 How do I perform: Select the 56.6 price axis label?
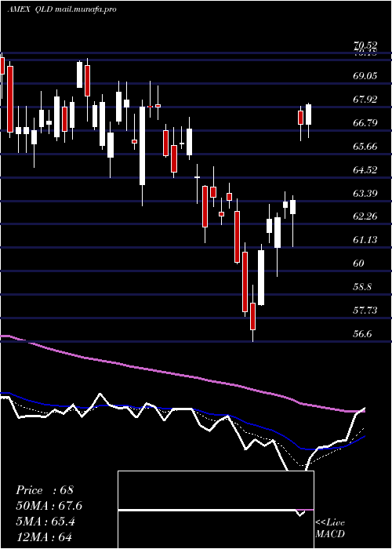pyautogui.click(x=363, y=334)
